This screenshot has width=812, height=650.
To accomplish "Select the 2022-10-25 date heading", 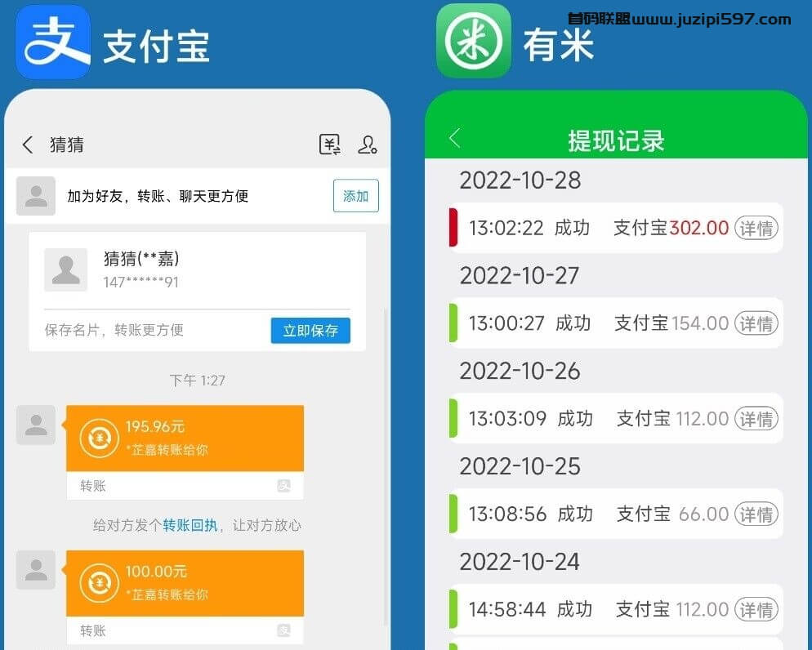I will [520, 466].
